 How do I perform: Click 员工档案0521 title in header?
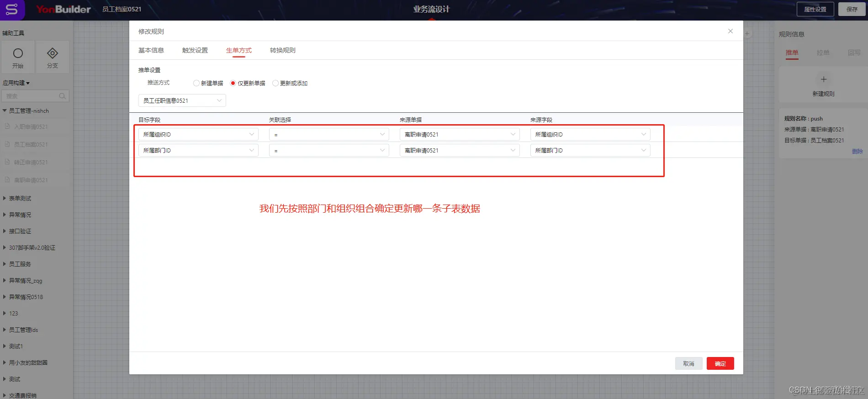[122, 9]
